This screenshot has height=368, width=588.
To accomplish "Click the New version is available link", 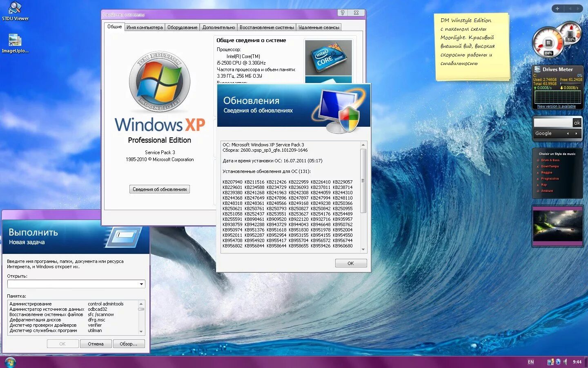I will tap(557, 106).
